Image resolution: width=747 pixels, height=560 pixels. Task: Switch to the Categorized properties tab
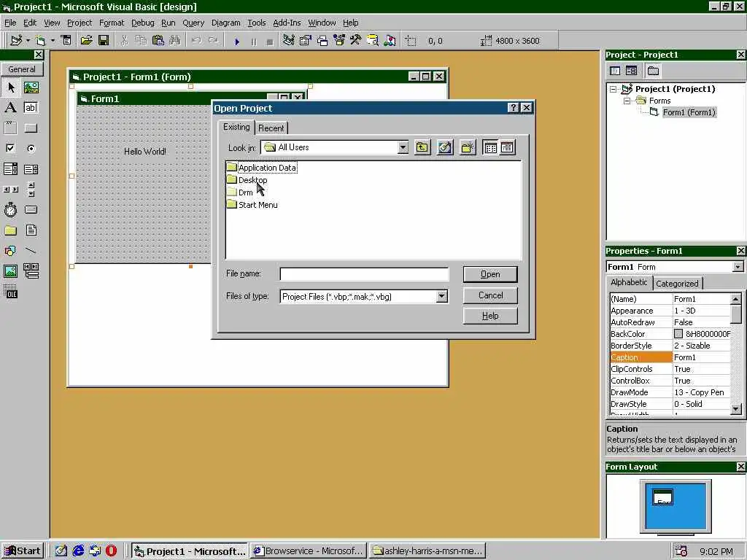677,284
